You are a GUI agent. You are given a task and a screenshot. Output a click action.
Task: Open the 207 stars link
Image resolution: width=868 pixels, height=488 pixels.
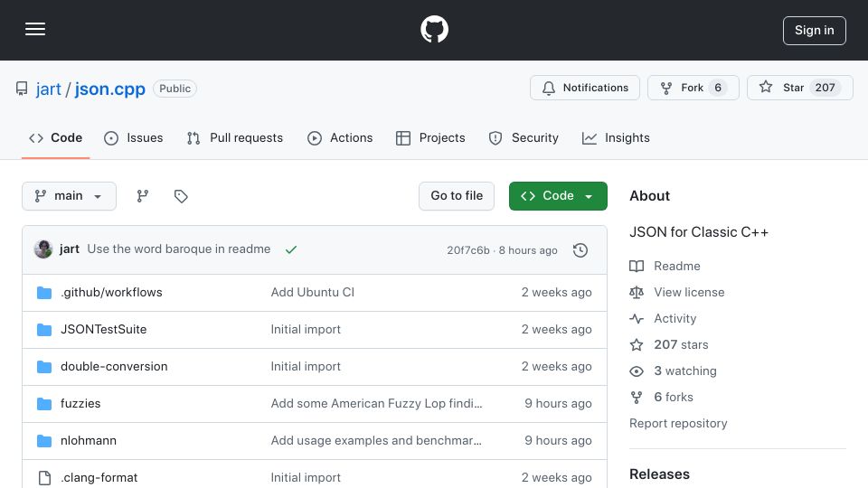tap(681, 344)
